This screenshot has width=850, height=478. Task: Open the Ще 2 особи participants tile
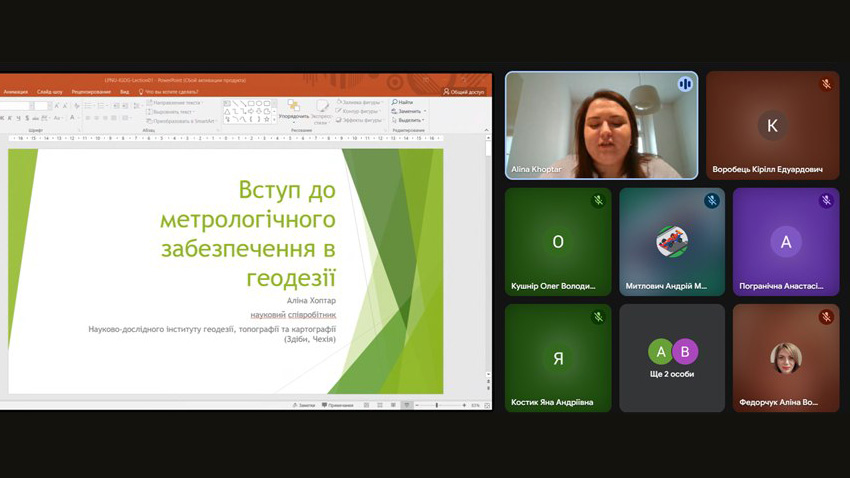tap(672, 358)
